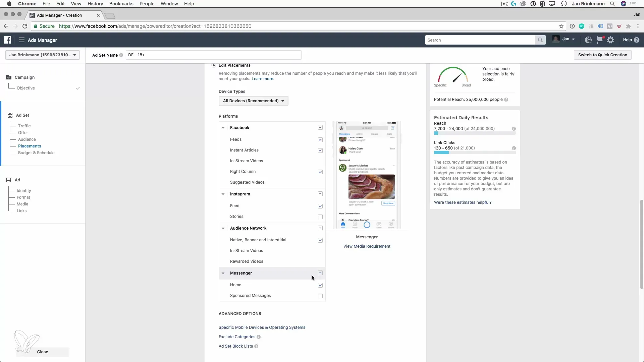Open macOS Spotlight search icon

[612, 4]
